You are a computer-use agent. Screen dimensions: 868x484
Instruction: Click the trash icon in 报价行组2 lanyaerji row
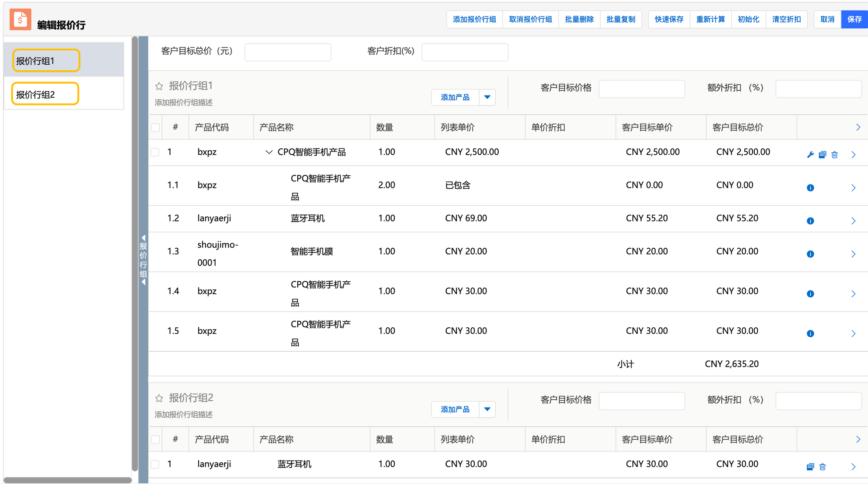pos(822,467)
